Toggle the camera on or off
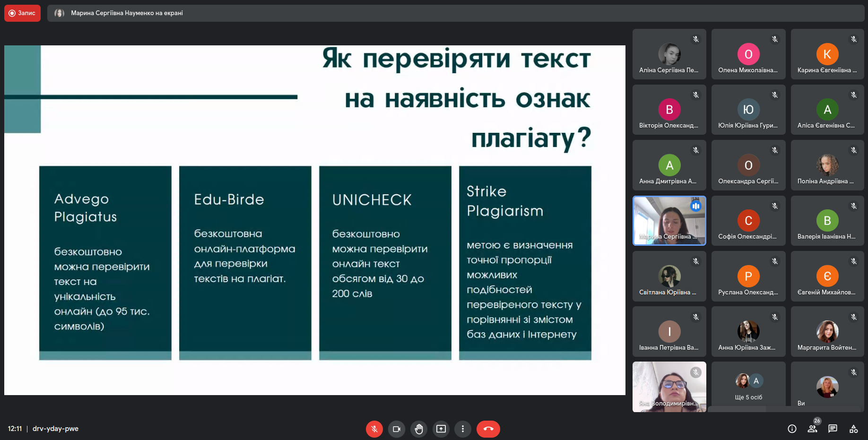This screenshot has height=440, width=868. 396,429
